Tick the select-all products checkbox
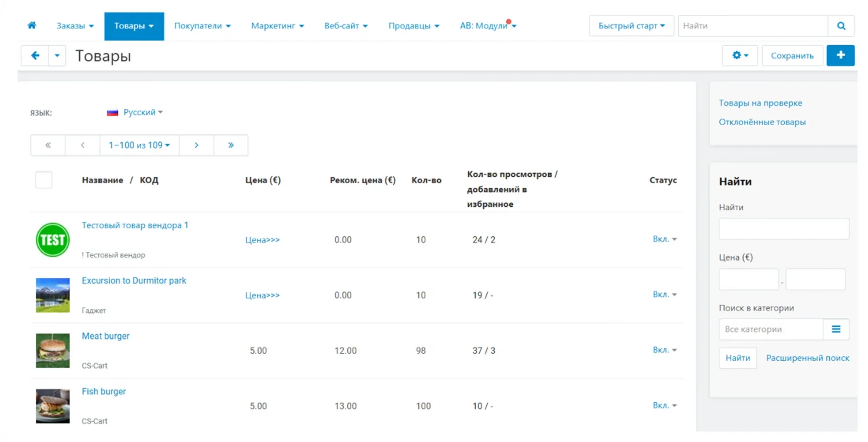This screenshot has height=442, width=868. click(44, 180)
